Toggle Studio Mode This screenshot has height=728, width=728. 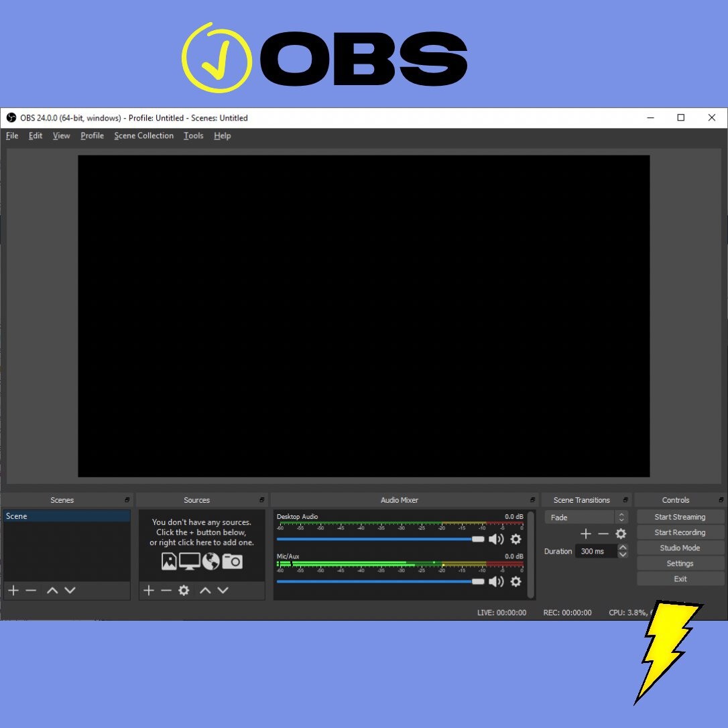pos(680,548)
